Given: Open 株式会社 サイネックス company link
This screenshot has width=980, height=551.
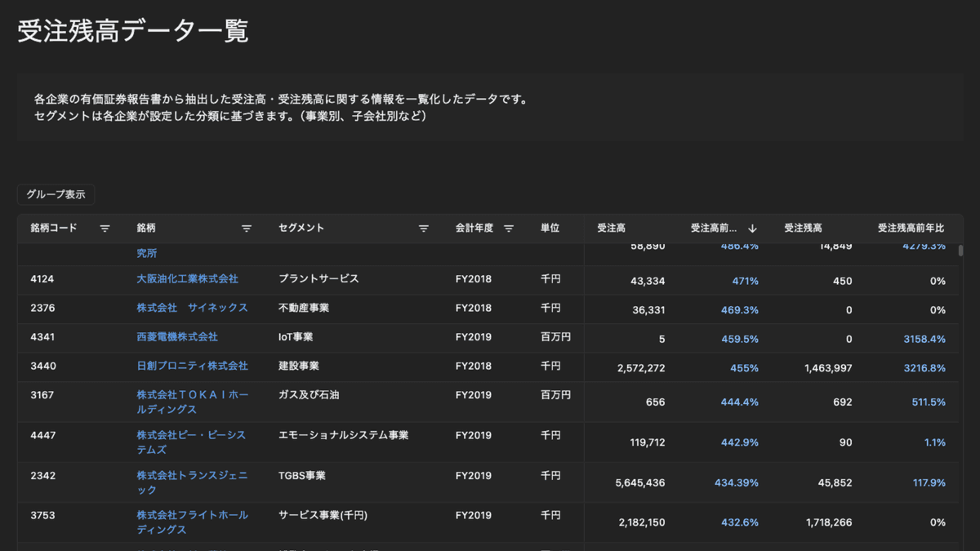Looking at the screenshot, I should pyautogui.click(x=192, y=309).
